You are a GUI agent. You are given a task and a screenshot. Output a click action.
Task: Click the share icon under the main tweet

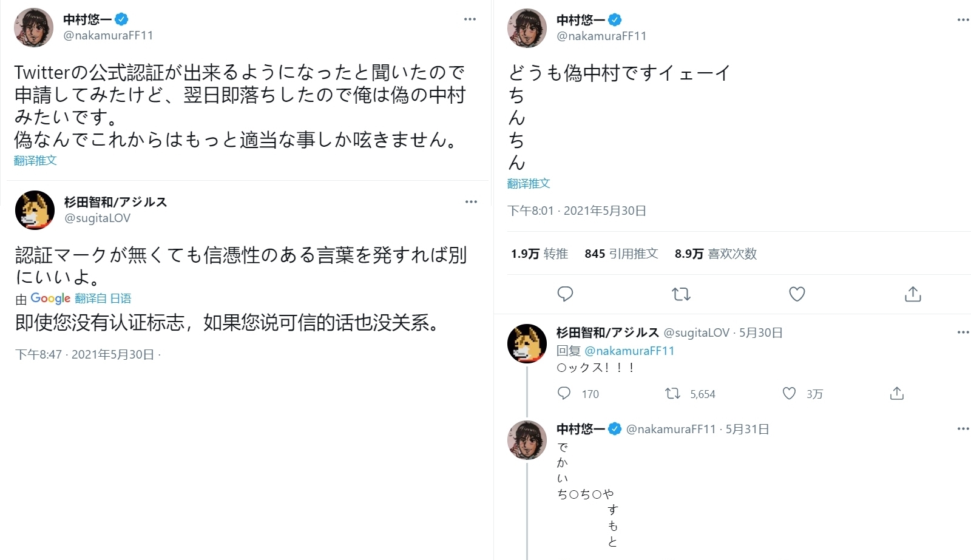[913, 294]
